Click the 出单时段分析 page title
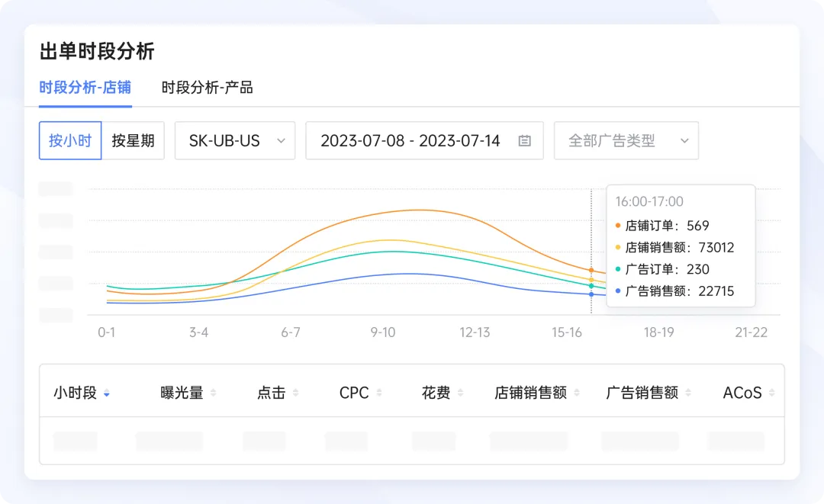Image resolution: width=824 pixels, height=504 pixels. coord(97,51)
